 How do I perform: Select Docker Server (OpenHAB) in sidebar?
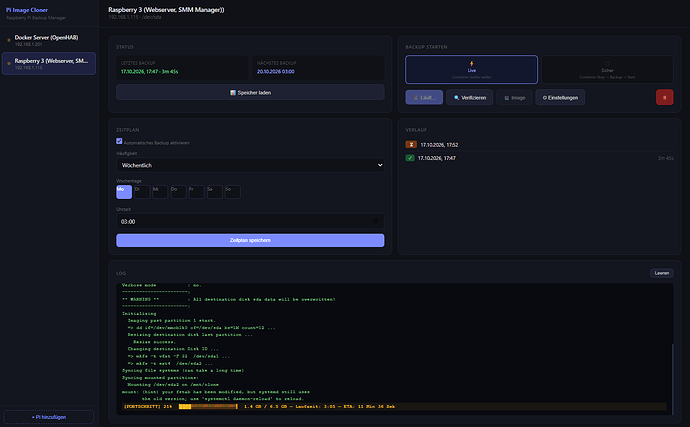(48, 40)
